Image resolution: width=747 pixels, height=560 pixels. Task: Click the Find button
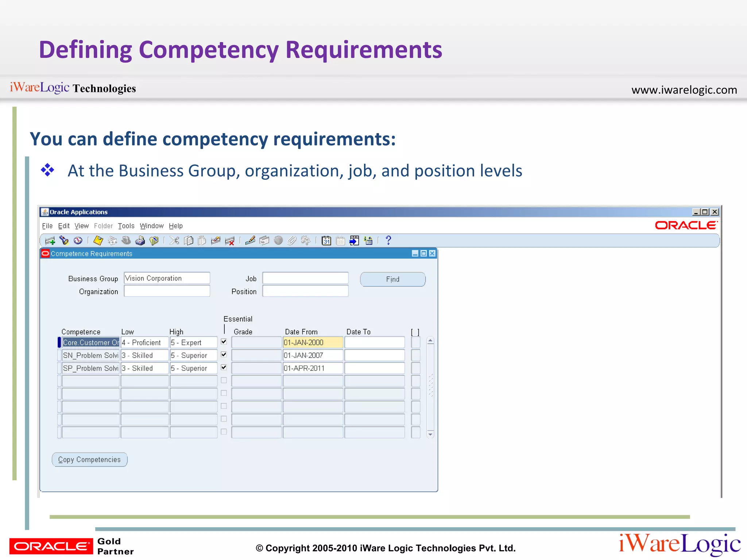393,279
